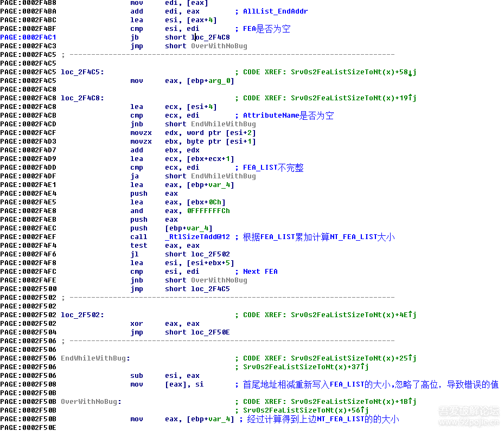Follow the SrvOs2FeaListSizeToNt(x)+4E cross reference
Image resolution: width=504 pixels, height=431 pixels.
pyautogui.click(x=353, y=315)
